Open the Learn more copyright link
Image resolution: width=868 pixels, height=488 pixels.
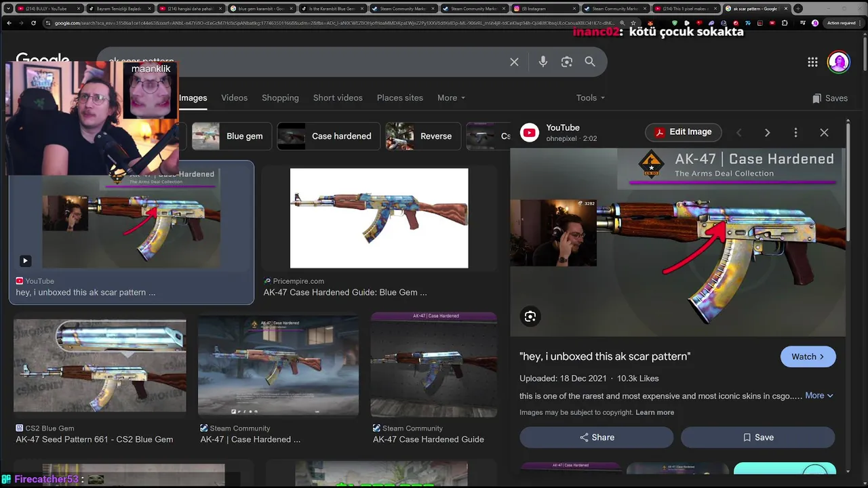tap(654, 412)
